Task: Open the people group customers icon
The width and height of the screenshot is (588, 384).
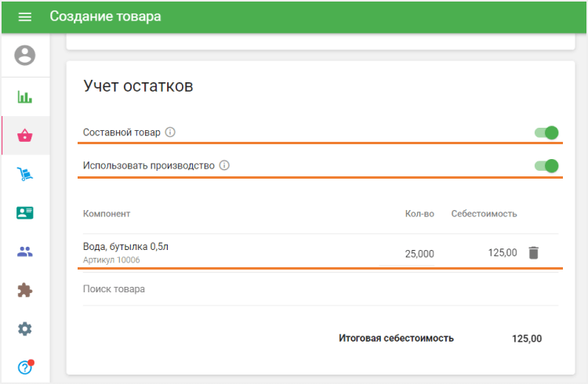Action: tap(25, 252)
